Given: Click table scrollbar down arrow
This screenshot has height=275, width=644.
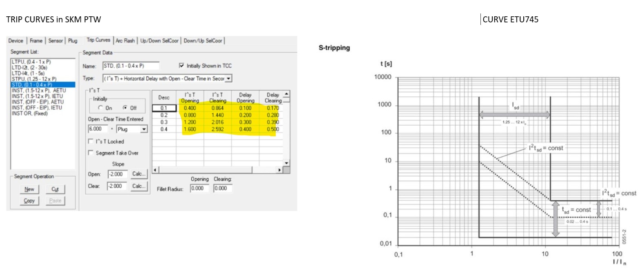Looking at the screenshot, I should pyautogui.click(x=286, y=163).
